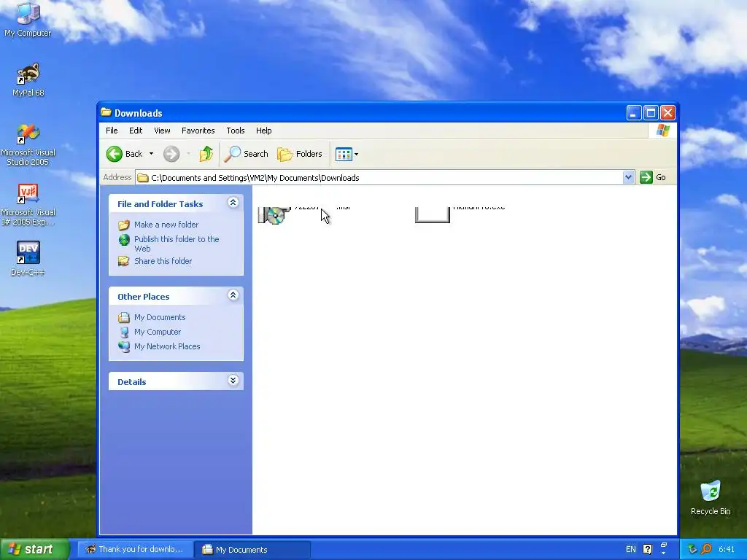Click the orange magnifier tray icon

pyautogui.click(x=706, y=549)
